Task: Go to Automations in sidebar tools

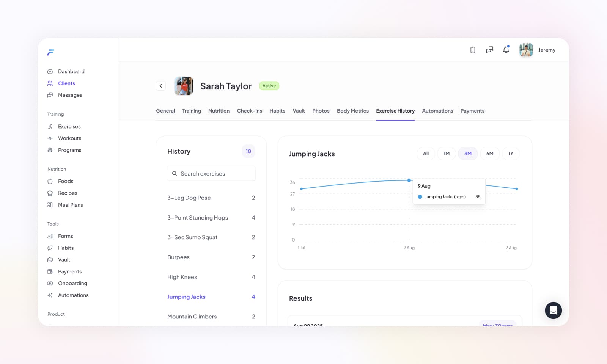Action: (x=73, y=295)
